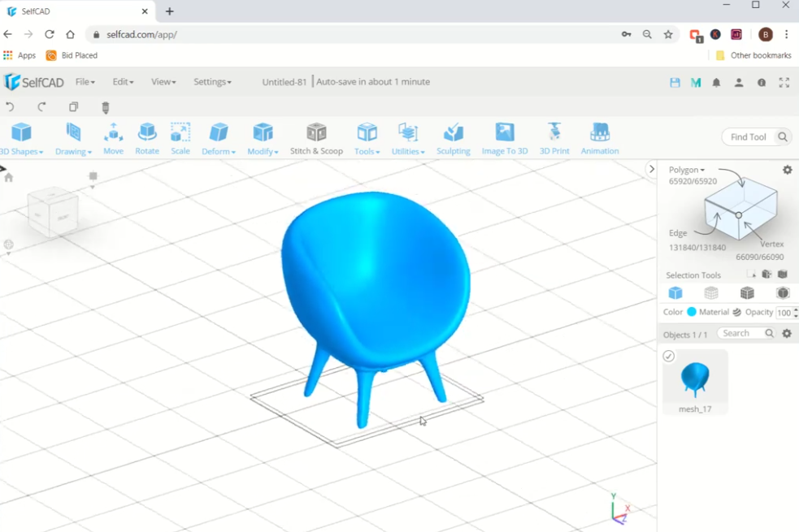Select the Rotate tool
799x532 pixels.
tap(147, 138)
